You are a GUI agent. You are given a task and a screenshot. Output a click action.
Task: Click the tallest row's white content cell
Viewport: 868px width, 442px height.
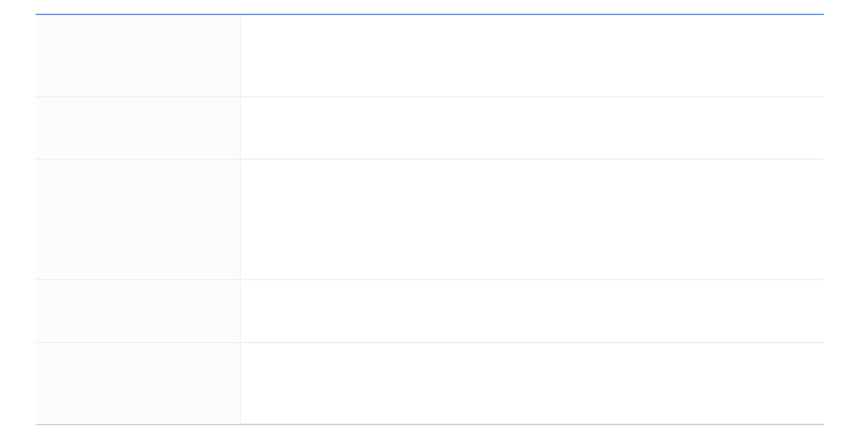pyautogui.click(x=532, y=219)
